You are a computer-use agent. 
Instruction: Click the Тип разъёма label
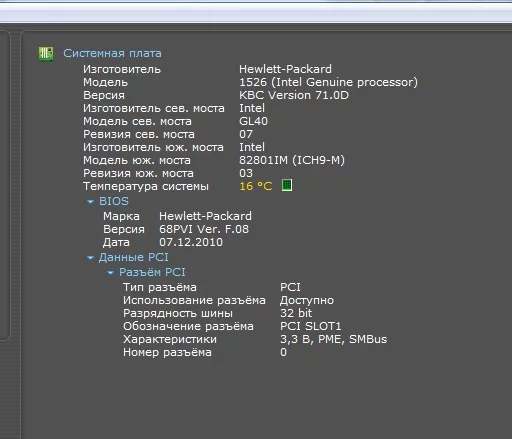[x=160, y=287]
